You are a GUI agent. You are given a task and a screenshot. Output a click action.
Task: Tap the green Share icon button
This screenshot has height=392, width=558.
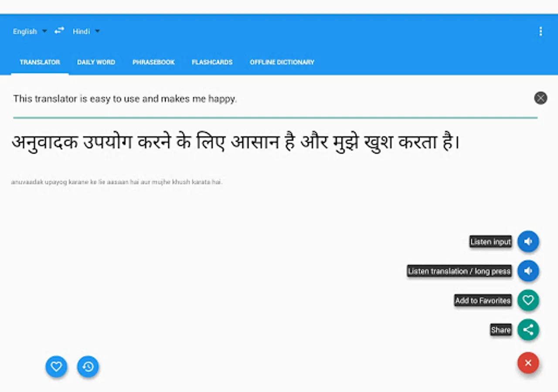click(528, 330)
